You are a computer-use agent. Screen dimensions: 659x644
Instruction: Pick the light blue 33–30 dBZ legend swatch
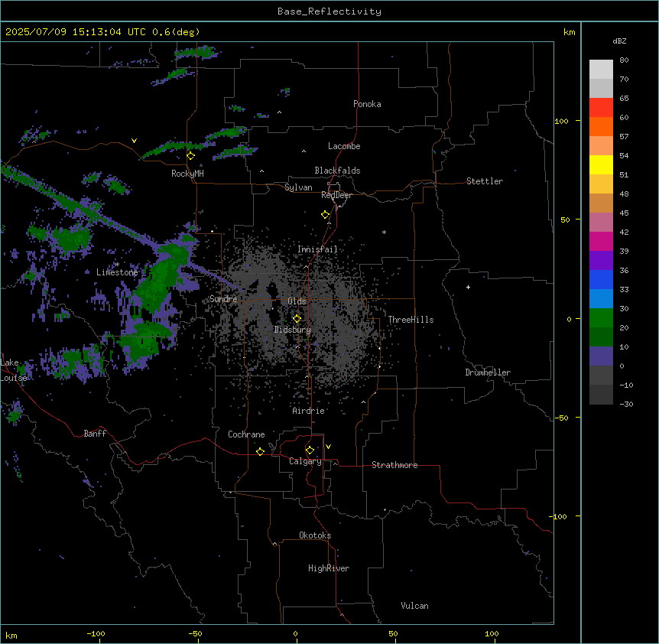pos(601,299)
